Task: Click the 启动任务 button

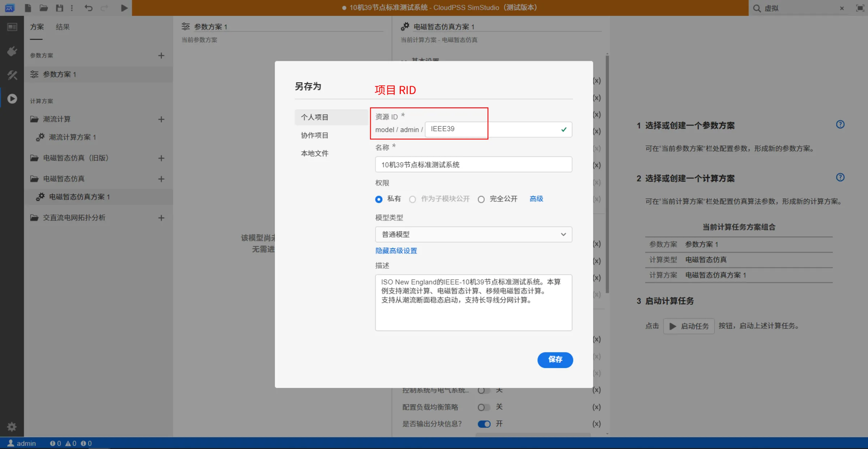Action: tap(689, 326)
